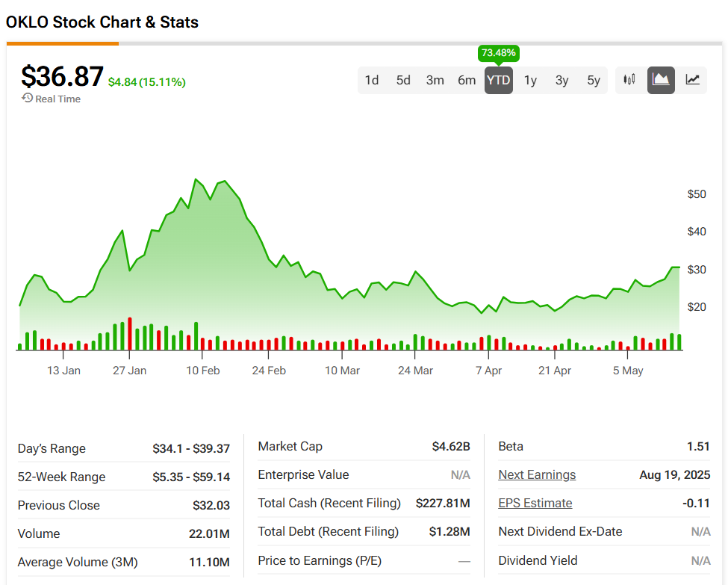This screenshot has height=585, width=728.
Task: Select the 1y time range
Action: click(x=530, y=81)
